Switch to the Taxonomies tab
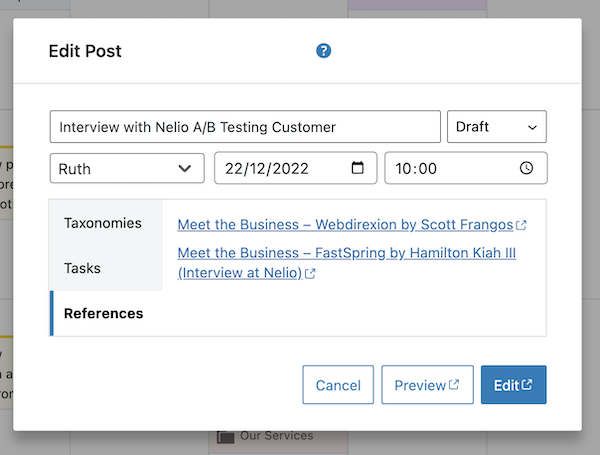Screen dimensions: 600x455 (103, 223)
